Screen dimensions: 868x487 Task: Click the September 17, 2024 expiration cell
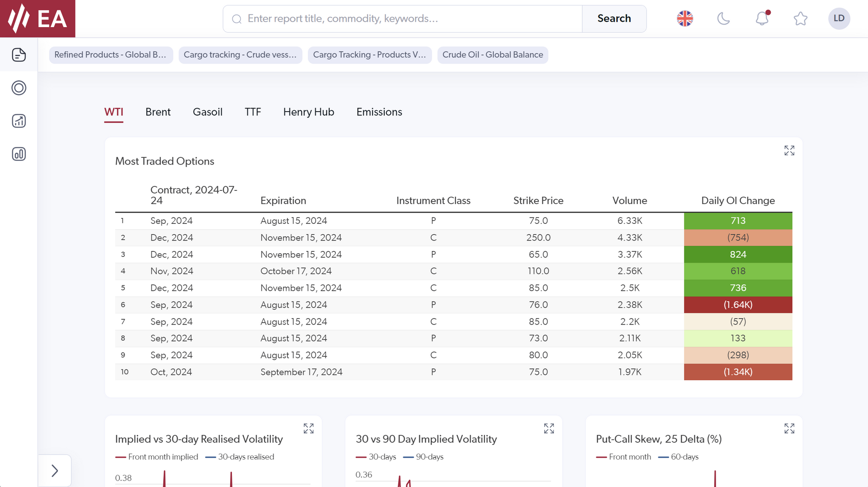pos(301,372)
